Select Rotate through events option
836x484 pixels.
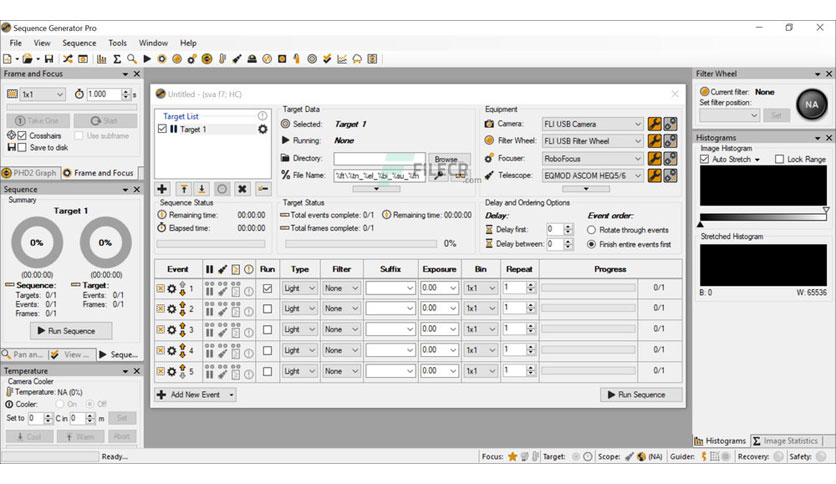coord(591,230)
